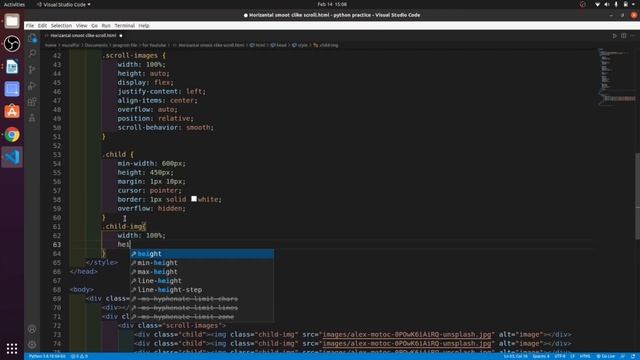Open the Visual Studio Code app menu
Image resolution: width=640 pixels, height=360 pixels.
(64, 4)
